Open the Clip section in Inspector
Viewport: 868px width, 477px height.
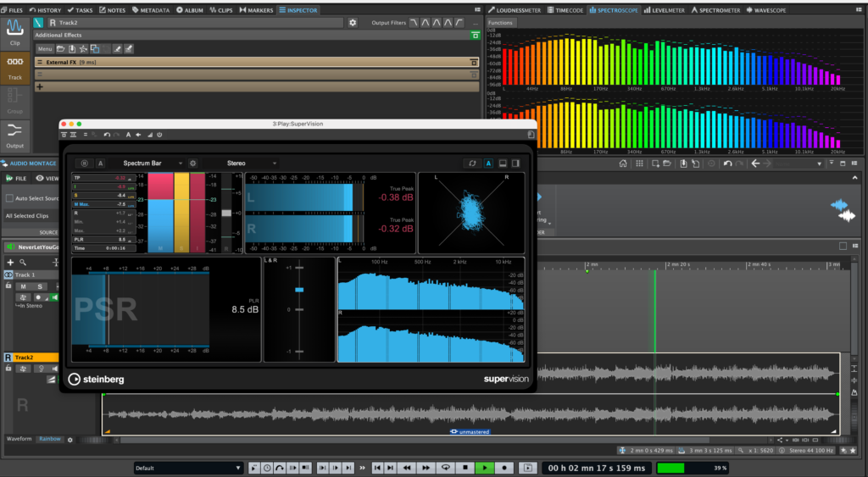tap(15, 33)
